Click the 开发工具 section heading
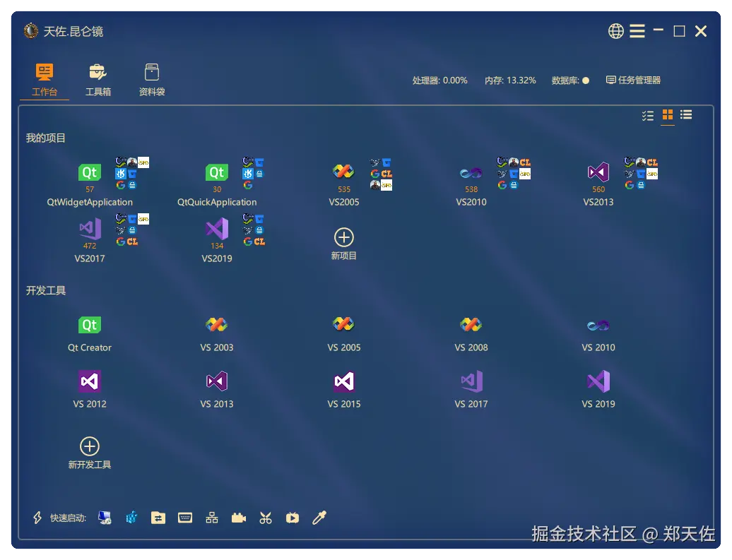This screenshot has width=732, height=560. click(46, 291)
